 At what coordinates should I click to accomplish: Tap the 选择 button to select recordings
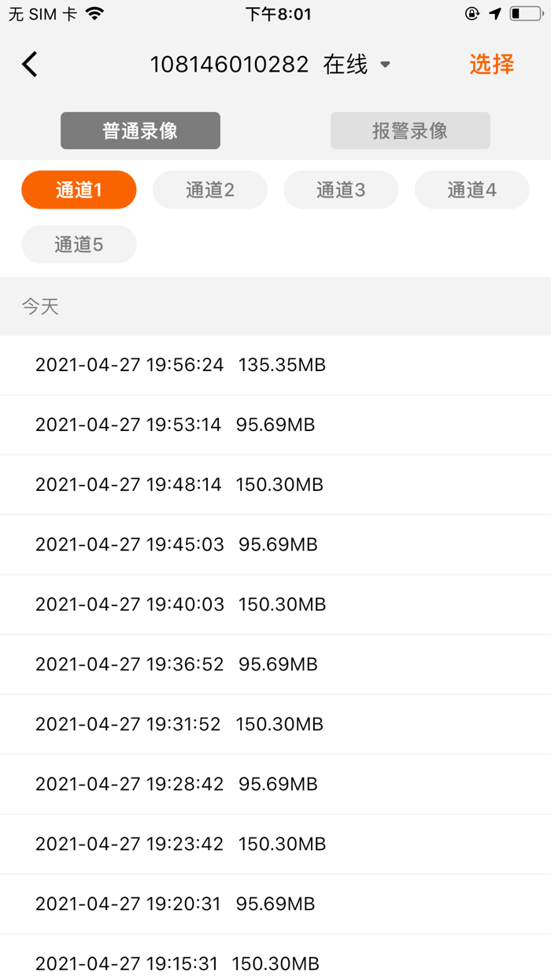(x=491, y=64)
